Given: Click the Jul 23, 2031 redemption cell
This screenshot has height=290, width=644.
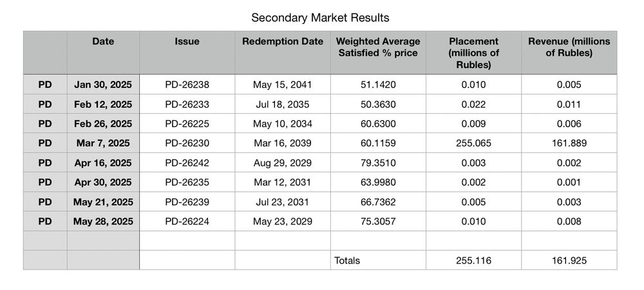Looking at the screenshot, I should [x=283, y=202].
